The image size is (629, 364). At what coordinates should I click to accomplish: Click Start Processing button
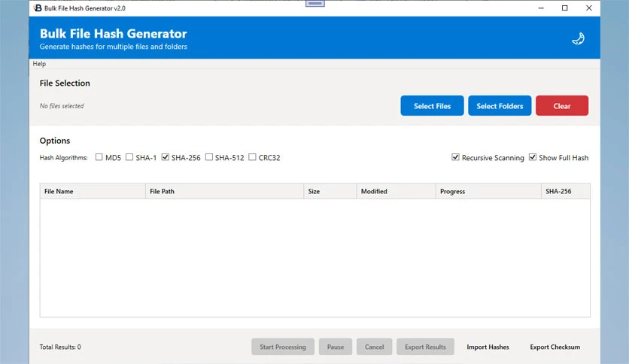(x=283, y=347)
